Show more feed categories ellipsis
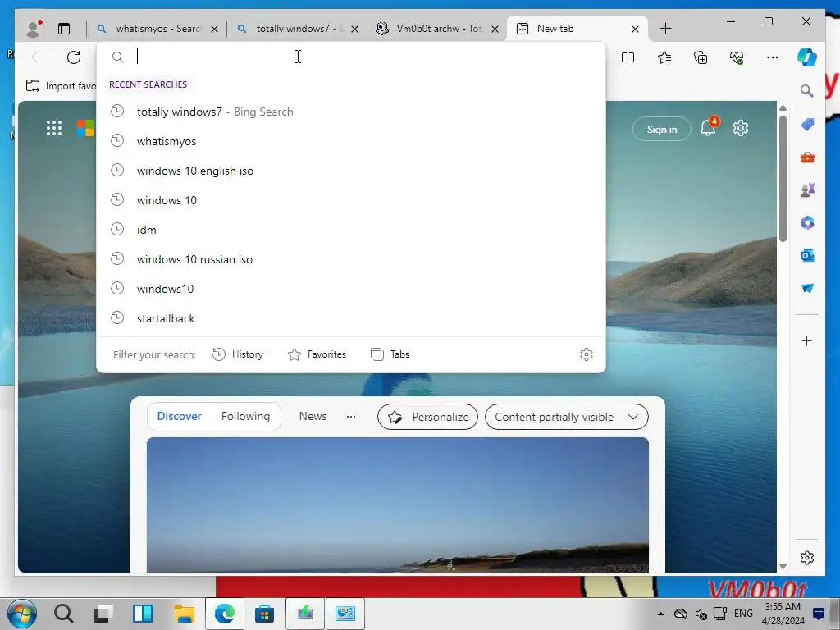840x630 pixels. pyautogui.click(x=351, y=416)
